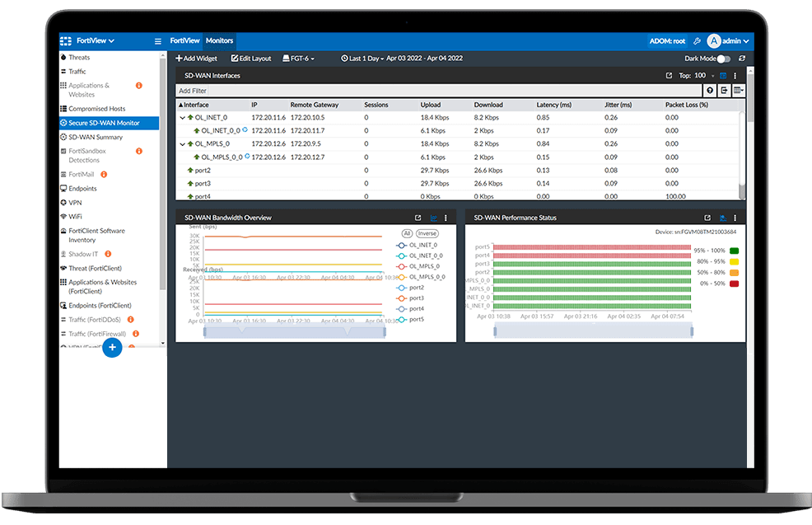Switch to the FortiView tab
This screenshot has height=525, width=812.
pyautogui.click(x=184, y=41)
